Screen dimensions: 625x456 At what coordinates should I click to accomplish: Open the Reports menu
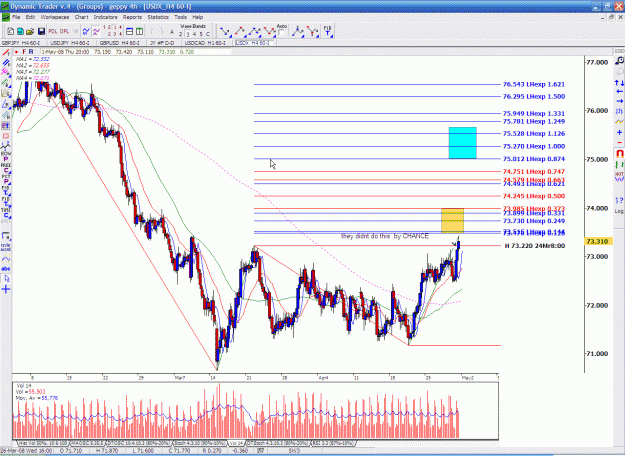click(132, 17)
